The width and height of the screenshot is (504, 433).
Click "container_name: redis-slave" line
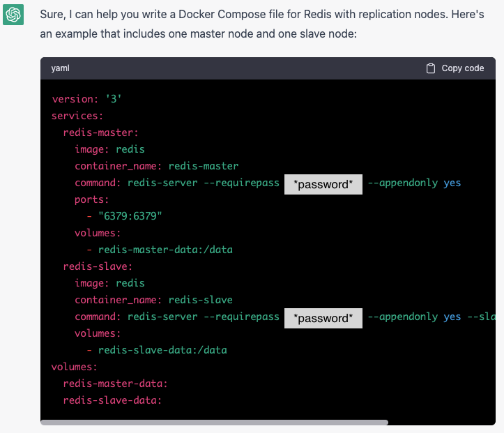[153, 300]
